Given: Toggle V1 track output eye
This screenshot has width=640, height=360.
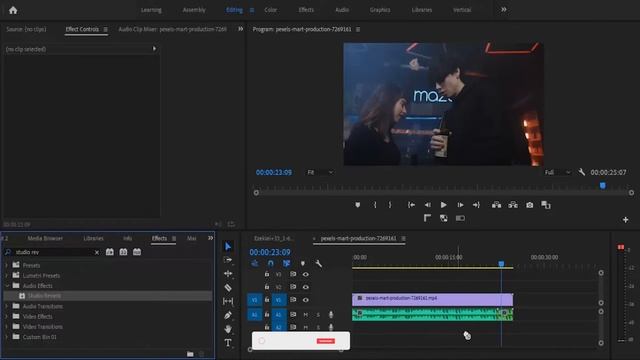Looking at the screenshot, I should (305, 300).
